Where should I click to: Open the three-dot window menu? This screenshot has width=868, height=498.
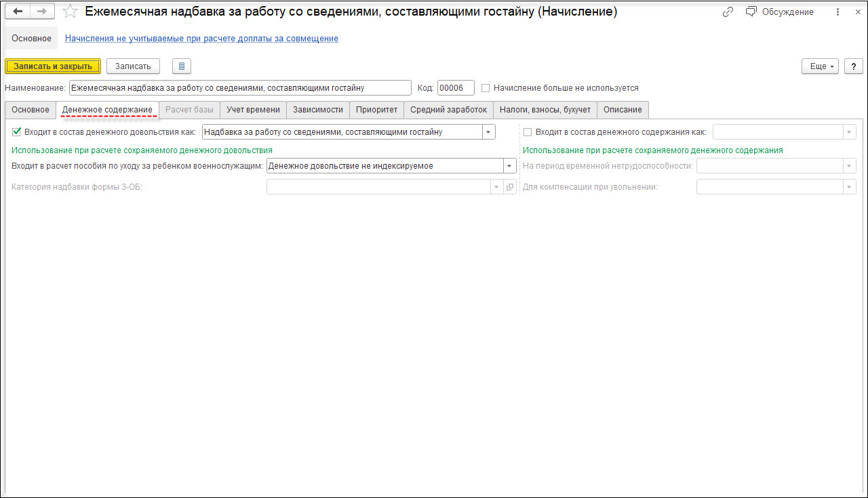click(x=838, y=12)
